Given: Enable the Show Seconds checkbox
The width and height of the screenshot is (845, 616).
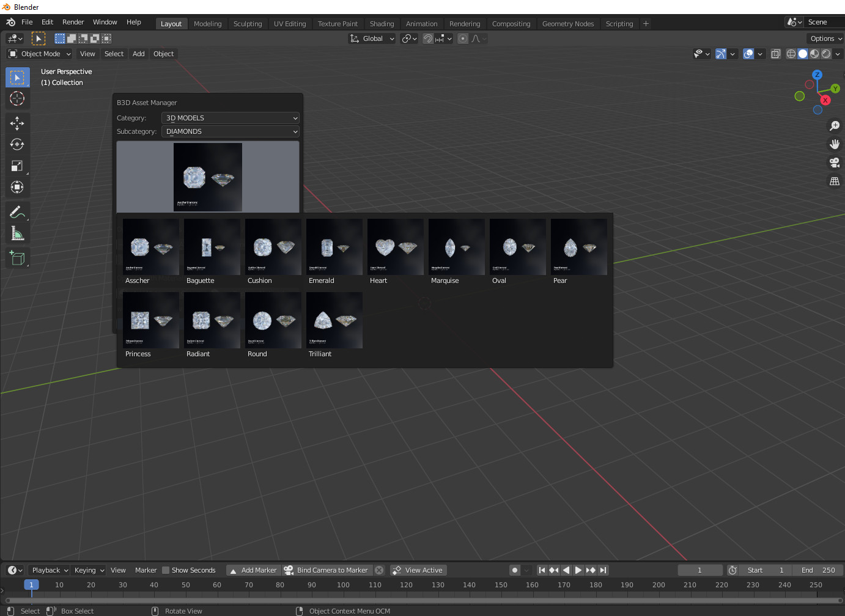Looking at the screenshot, I should click(x=166, y=570).
